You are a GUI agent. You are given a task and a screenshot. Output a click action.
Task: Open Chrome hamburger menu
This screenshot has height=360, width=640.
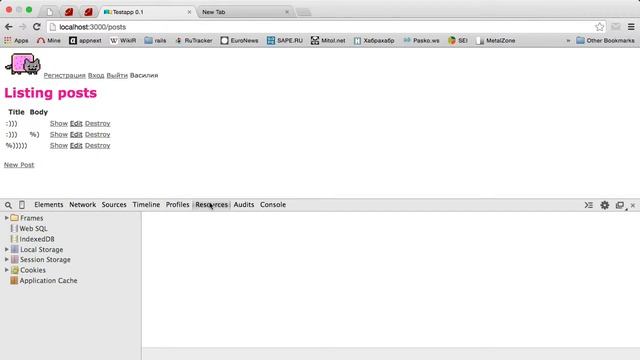click(x=631, y=27)
